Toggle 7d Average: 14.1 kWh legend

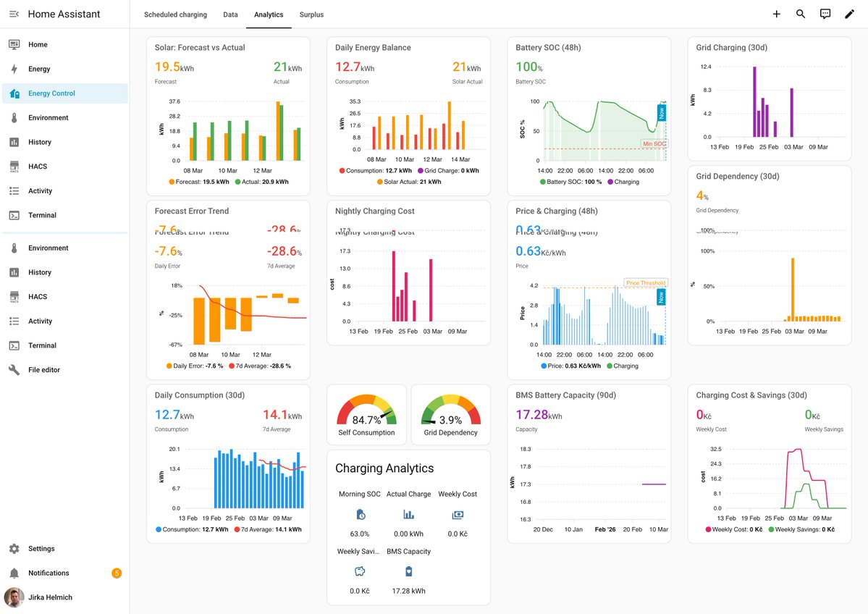coord(268,529)
